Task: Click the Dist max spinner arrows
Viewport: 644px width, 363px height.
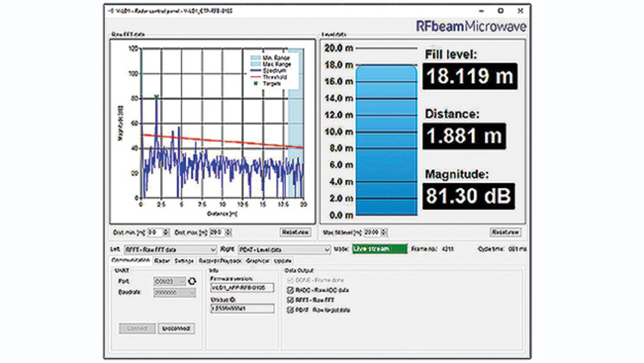Action: coord(229,233)
